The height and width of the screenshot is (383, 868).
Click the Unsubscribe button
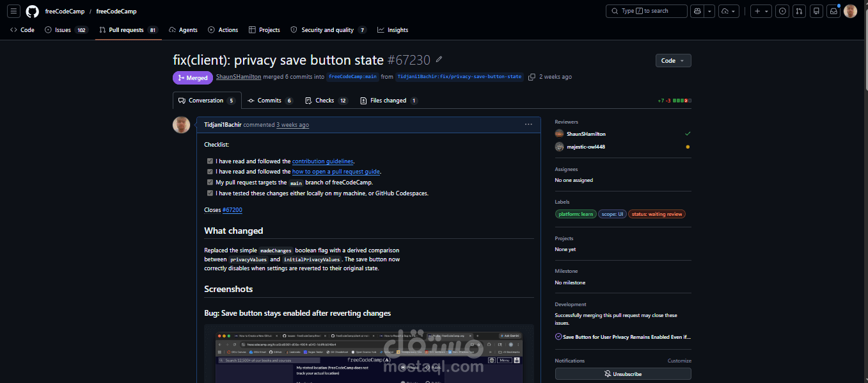pos(623,373)
